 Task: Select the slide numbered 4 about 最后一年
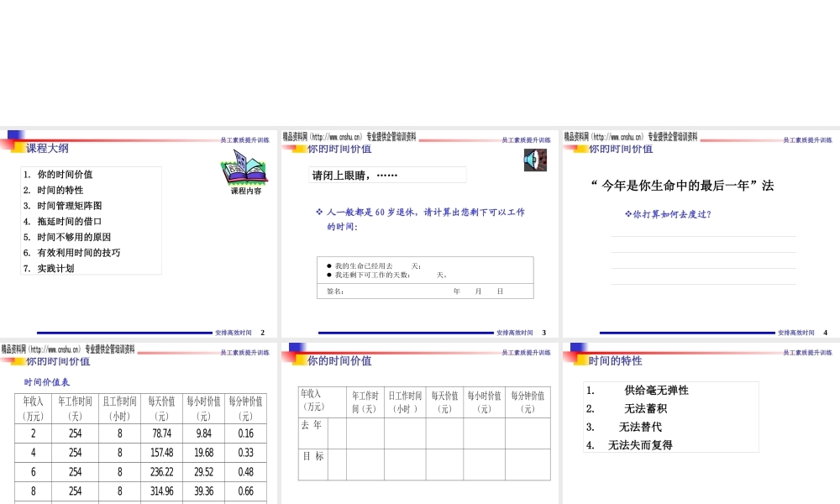click(x=701, y=233)
